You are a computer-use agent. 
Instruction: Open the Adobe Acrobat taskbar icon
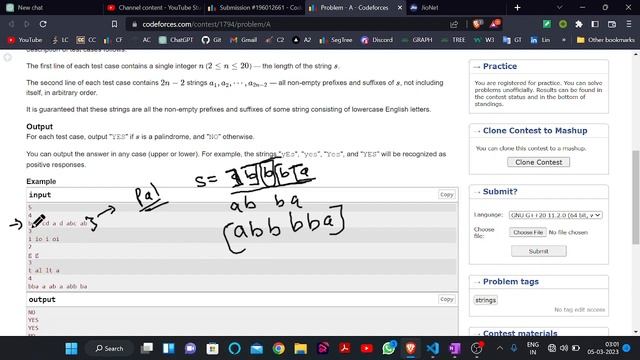(345, 348)
